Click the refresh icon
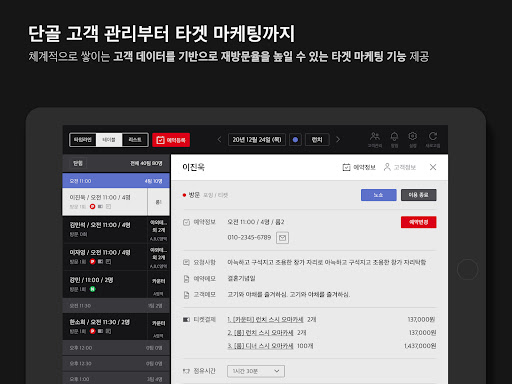Image resolution: width=512 pixels, height=384 pixels. (x=433, y=140)
